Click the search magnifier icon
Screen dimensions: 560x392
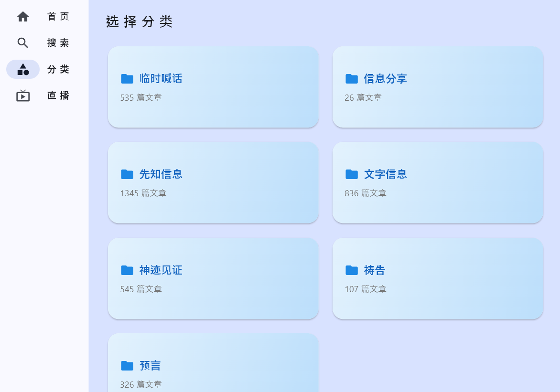click(23, 43)
